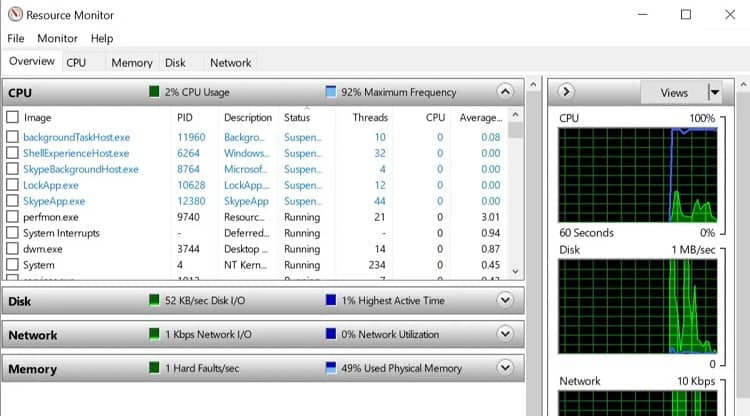This screenshot has height=416, width=750.
Task: Collapse the graphs pane with arrow button
Action: point(566,91)
